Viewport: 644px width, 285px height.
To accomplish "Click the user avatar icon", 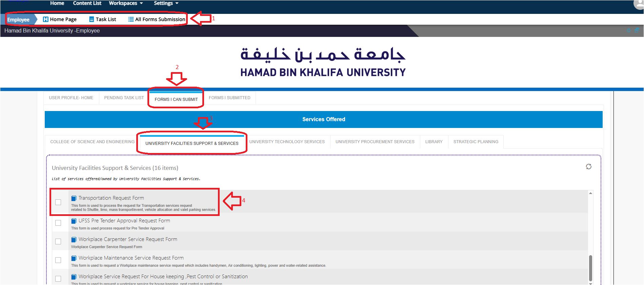I will click(639, 4).
